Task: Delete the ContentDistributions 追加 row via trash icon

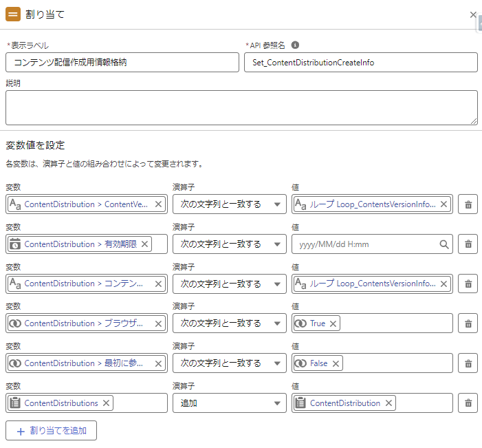Action: point(468,403)
